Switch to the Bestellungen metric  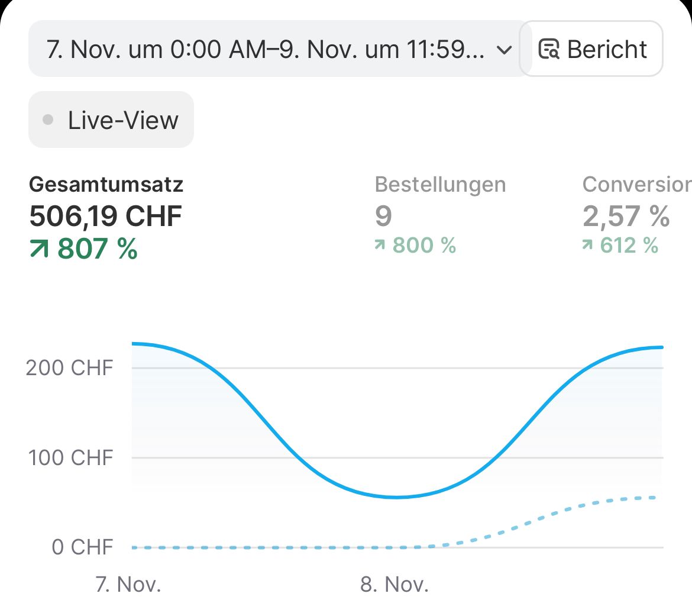coord(440,185)
